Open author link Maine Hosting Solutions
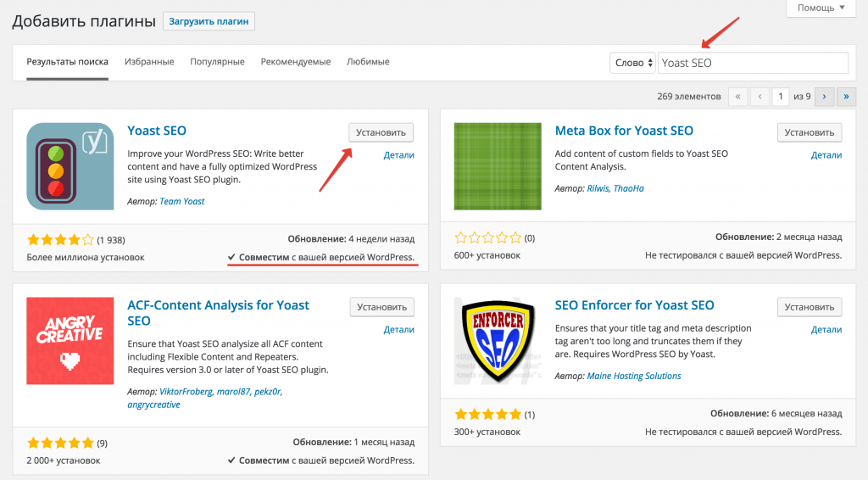 click(634, 376)
